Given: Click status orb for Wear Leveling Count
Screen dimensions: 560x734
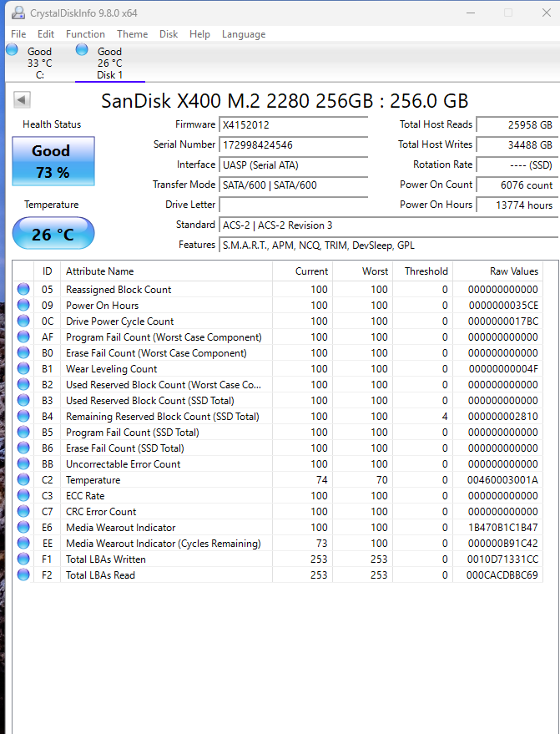Looking at the screenshot, I should [23, 369].
